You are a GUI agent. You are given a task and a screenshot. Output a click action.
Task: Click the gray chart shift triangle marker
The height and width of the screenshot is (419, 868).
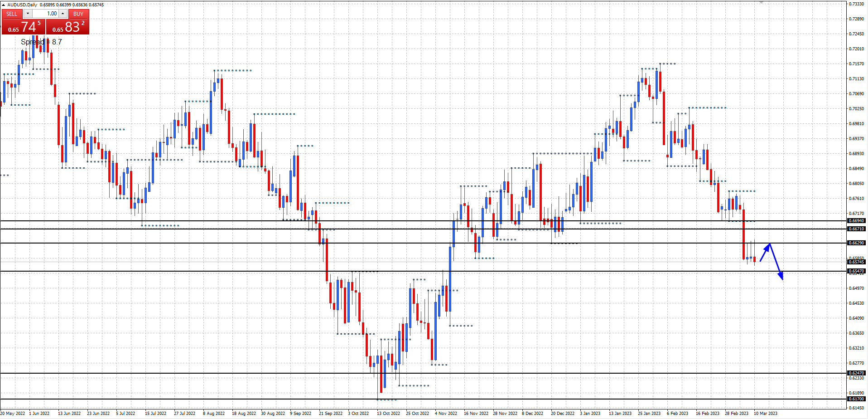click(x=762, y=2)
